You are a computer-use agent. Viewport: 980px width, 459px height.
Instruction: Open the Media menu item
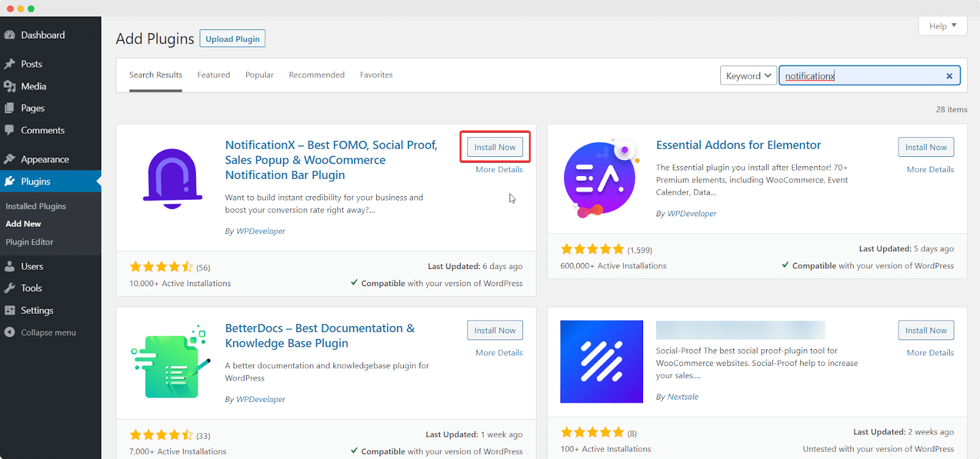(x=50, y=86)
